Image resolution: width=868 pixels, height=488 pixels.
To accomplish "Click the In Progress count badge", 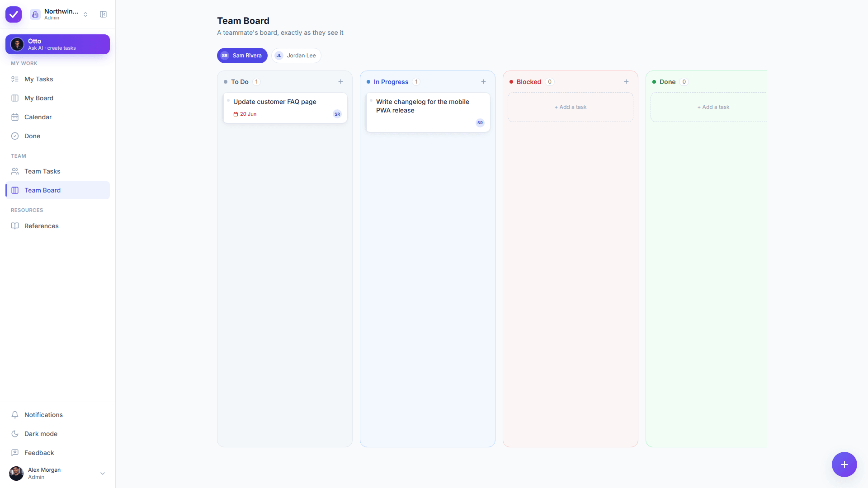I will point(416,82).
